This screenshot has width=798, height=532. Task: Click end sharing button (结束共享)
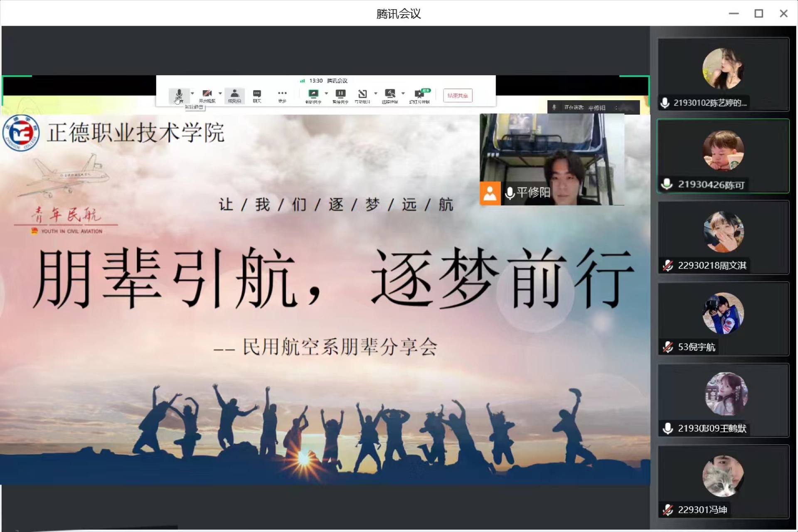[458, 96]
